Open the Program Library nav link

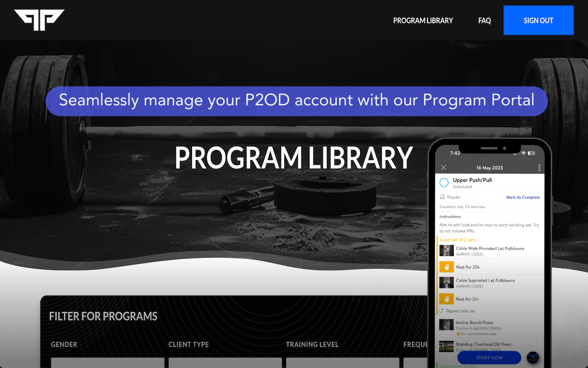point(423,21)
